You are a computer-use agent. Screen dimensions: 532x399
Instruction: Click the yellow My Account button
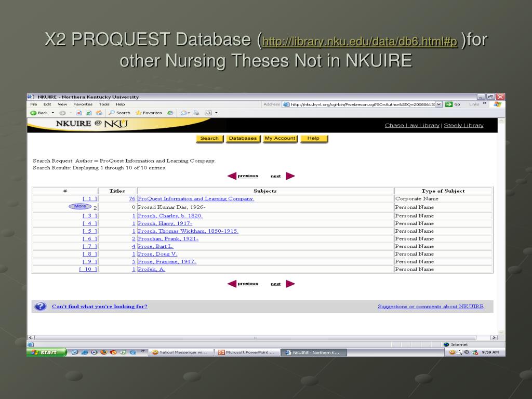(x=280, y=138)
